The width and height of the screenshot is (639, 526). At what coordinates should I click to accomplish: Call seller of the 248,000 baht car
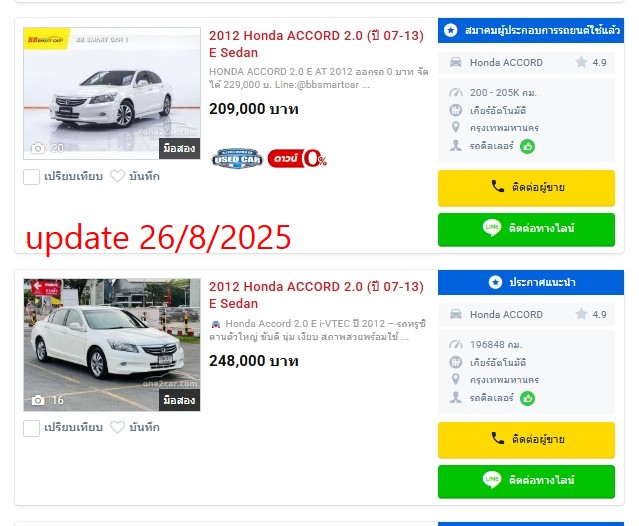[x=526, y=440]
